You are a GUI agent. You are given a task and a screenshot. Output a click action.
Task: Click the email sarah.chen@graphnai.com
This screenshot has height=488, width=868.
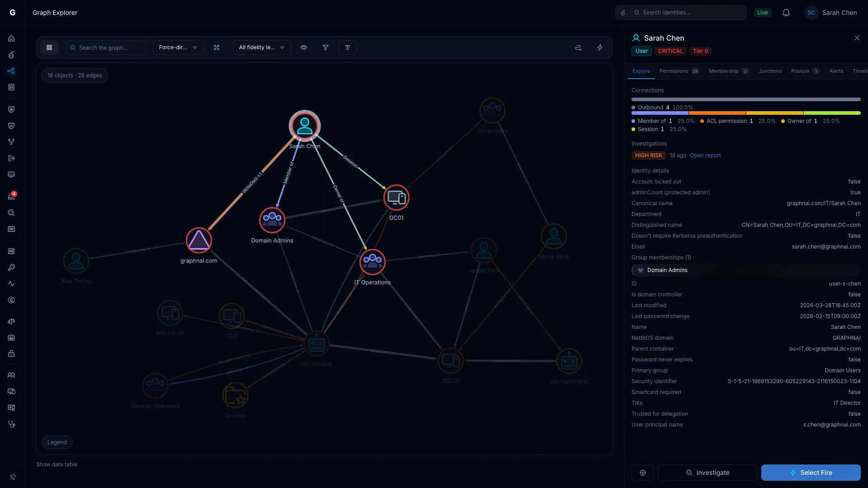pyautogui.click(x=826, y=247)
